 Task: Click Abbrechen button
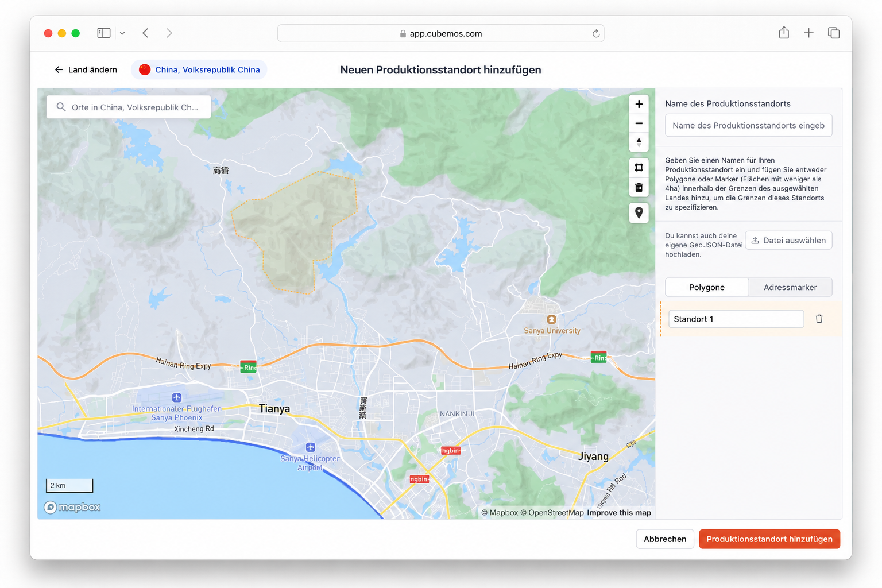coord(665,539)
